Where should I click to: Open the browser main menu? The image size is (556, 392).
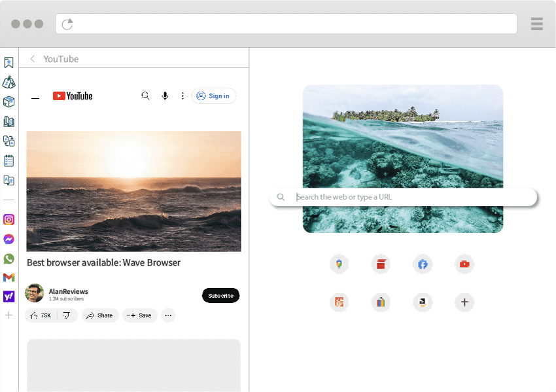[537, 24]
